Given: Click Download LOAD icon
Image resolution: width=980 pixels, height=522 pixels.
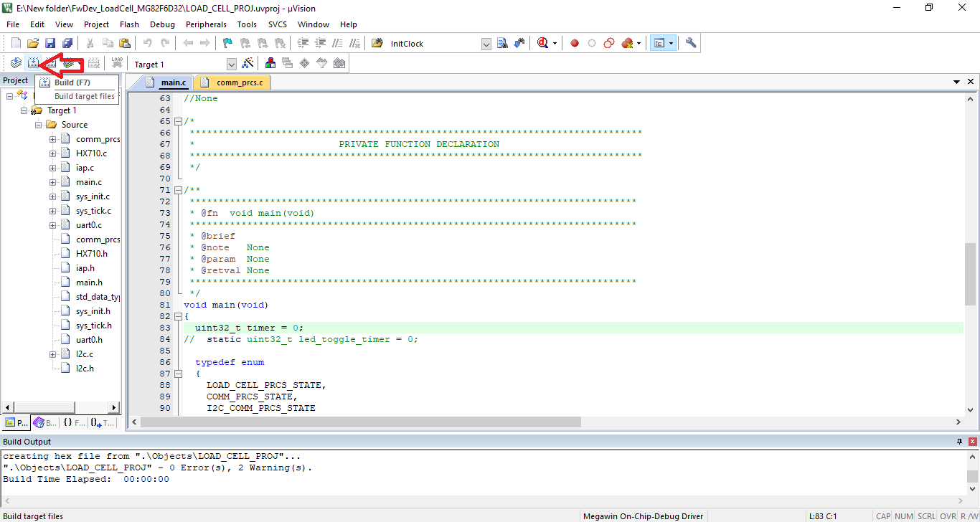Looking at the screenshot, I should pos(117,63).
